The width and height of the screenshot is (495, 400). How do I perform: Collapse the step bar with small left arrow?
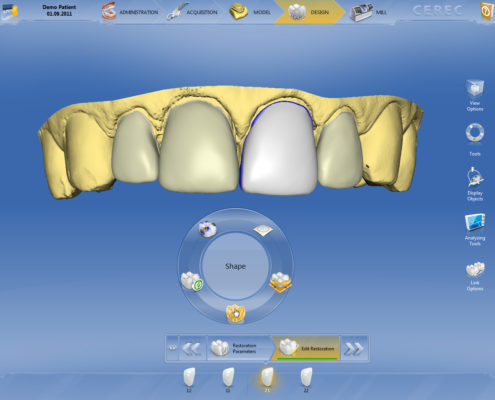pos(172,348)
